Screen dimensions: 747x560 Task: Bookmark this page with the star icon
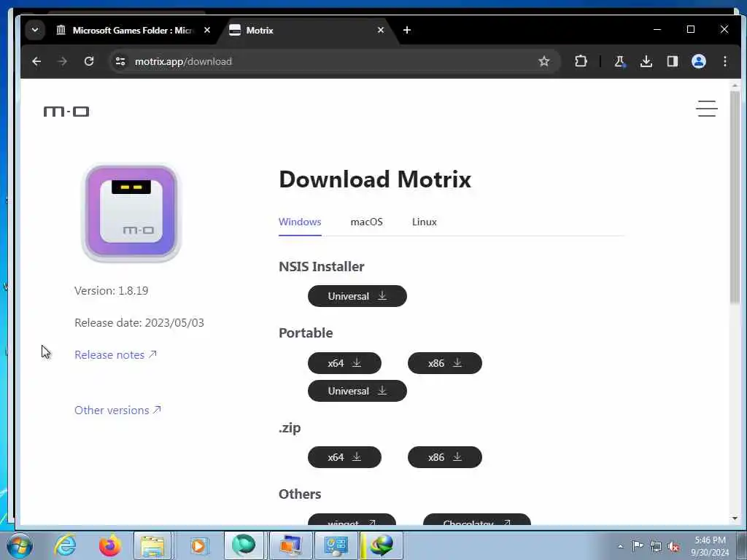pos(544,61)
